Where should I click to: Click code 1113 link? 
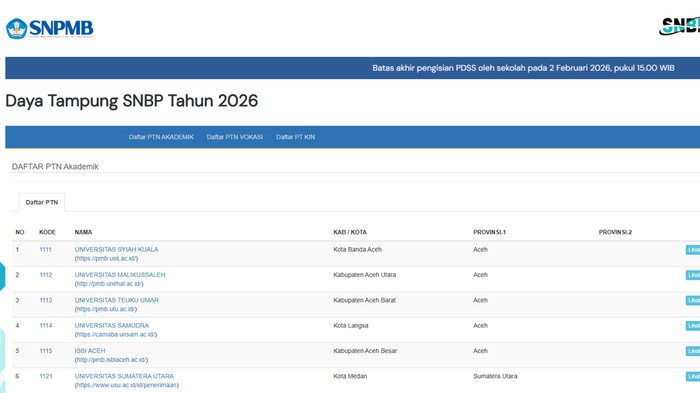point(46,301)
